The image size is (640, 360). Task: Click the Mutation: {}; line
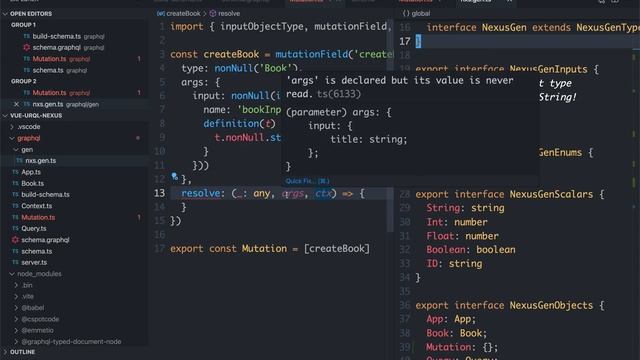pyautogui.click(x=462, y=347)
